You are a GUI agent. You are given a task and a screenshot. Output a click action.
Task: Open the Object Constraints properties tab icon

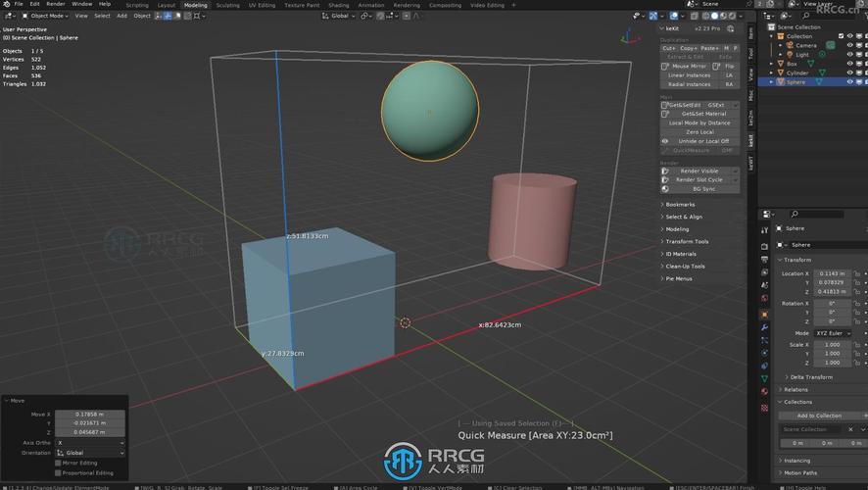[764, 366]
